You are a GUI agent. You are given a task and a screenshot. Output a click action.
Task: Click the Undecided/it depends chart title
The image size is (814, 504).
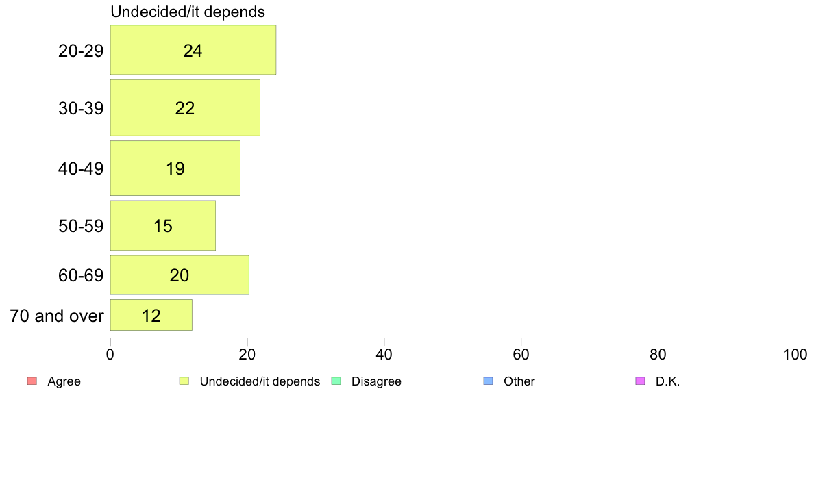188,12
